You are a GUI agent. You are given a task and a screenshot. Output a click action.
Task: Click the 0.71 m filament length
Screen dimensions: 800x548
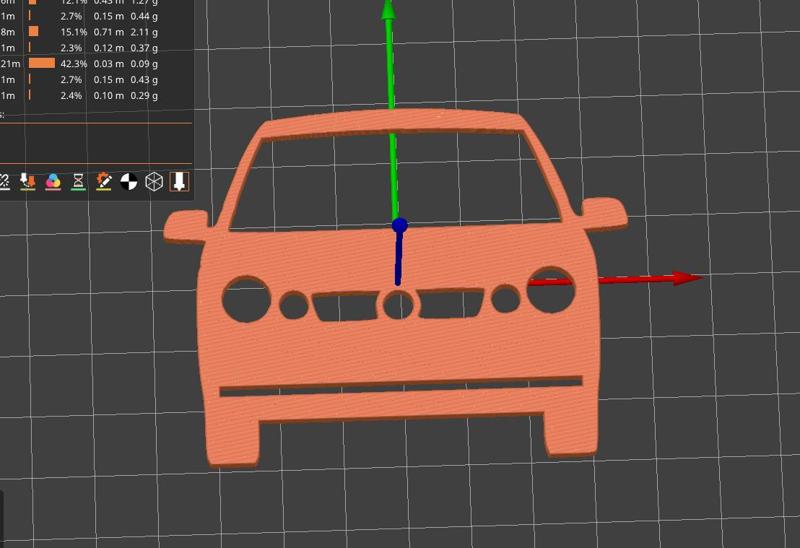click(x=109, y=32)
